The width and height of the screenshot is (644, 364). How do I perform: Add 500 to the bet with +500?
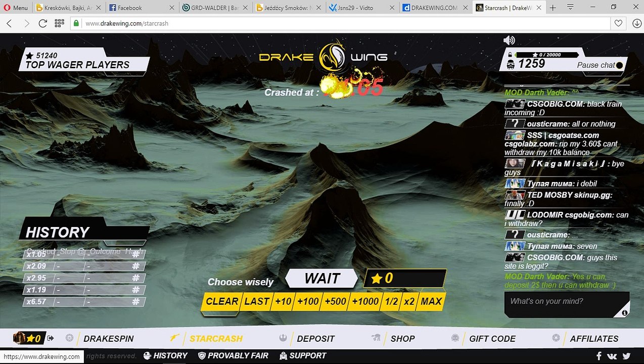335,302
